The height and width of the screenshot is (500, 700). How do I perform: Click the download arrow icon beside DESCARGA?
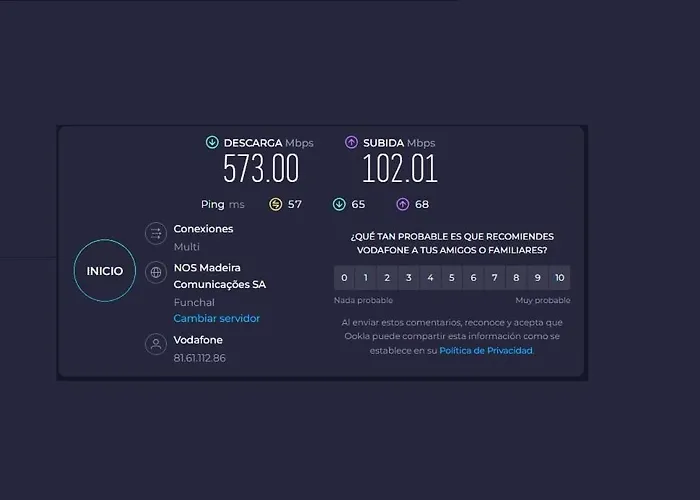click(212, 143)
